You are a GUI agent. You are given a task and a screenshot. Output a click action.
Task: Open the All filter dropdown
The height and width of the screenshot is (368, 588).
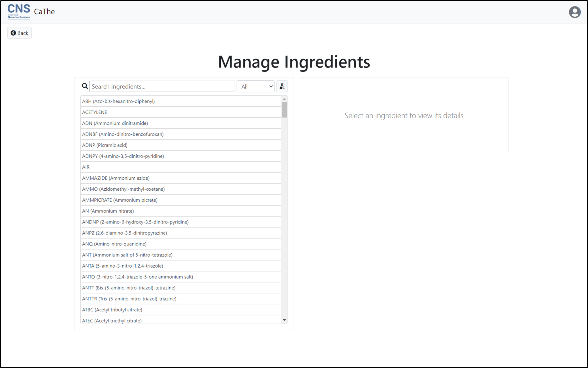pos(255,87)
